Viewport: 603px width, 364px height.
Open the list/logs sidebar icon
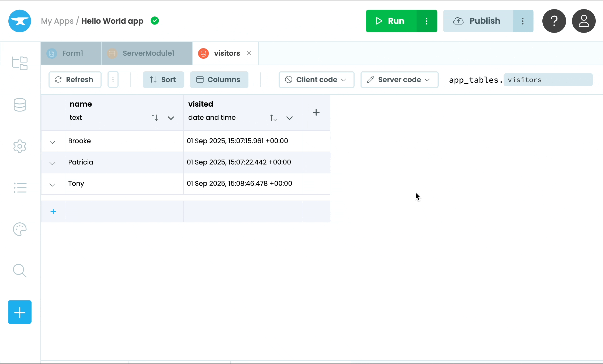20,188
